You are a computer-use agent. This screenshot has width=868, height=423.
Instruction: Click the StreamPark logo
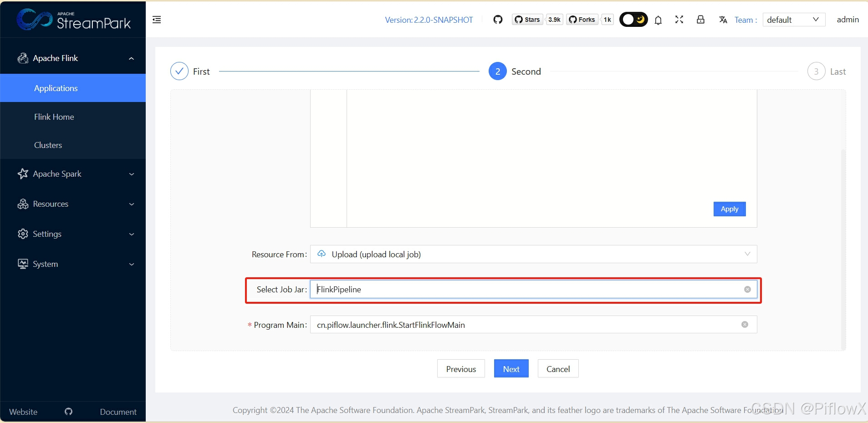tap(74, 19)
